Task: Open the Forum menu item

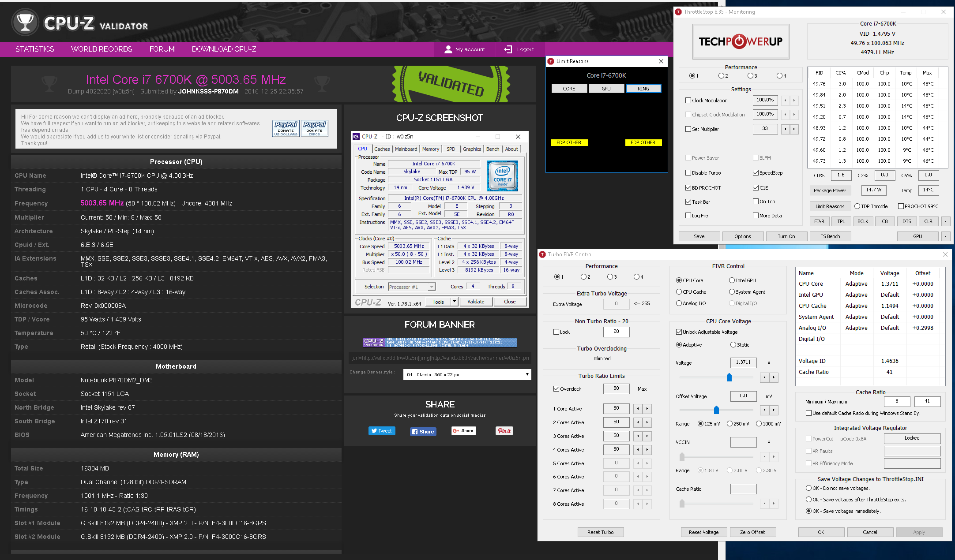Action: pyautogui.click(x=162, y=49)
